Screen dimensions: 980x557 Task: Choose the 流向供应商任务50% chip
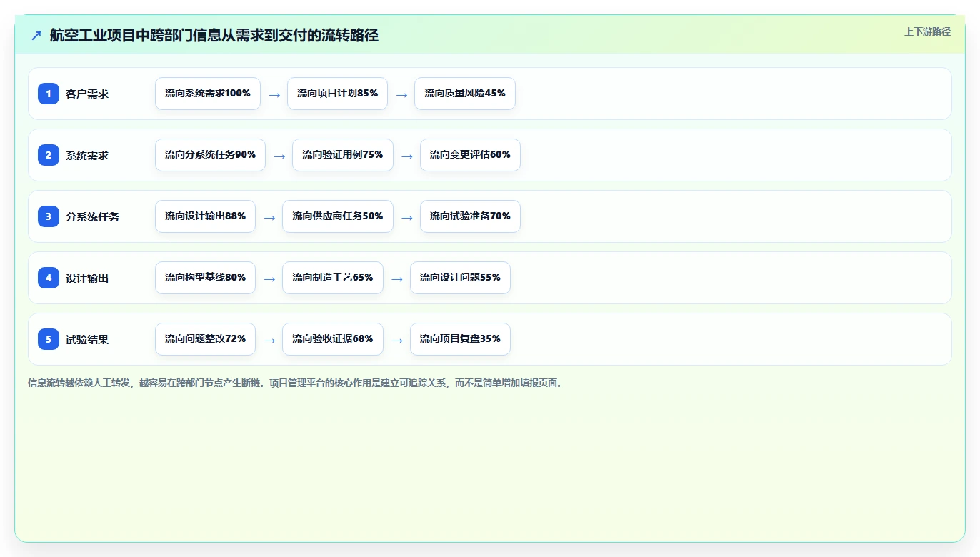338,216
